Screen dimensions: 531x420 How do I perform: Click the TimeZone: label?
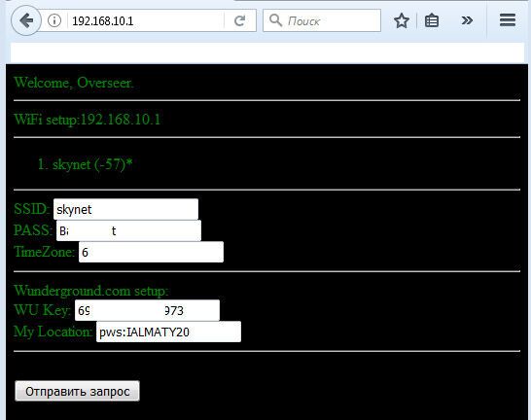click(45, 252)
